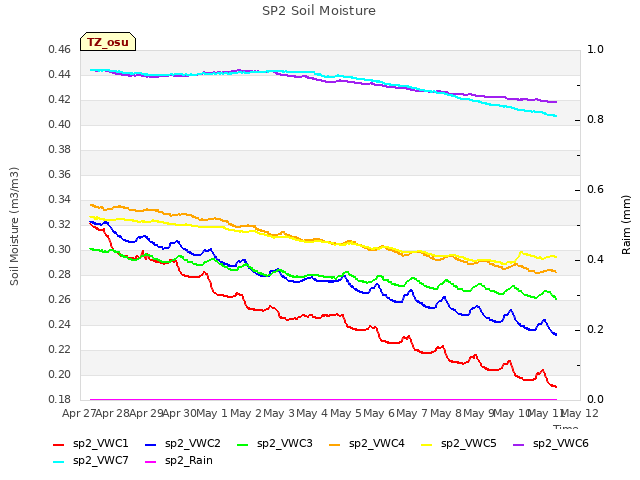This screenshot has width=640, height=480.
Task: Click the purple sp2_VWC6 legend swatch
Action: pyautogui.click(x=519, y=445)
